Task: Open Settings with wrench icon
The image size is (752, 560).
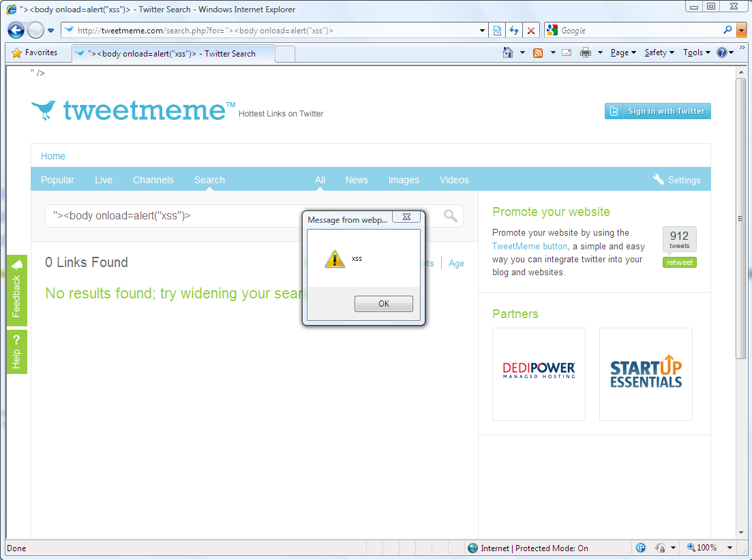Action: click(x=677, y=180)
